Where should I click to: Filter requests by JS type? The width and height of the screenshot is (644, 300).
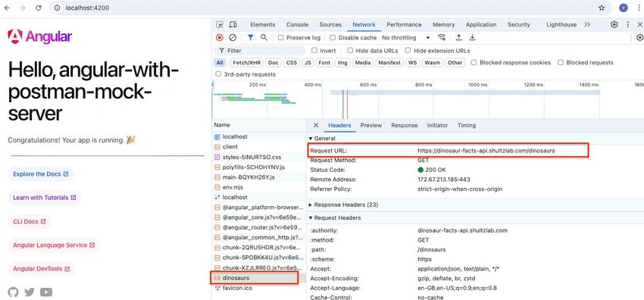point(307,63)
